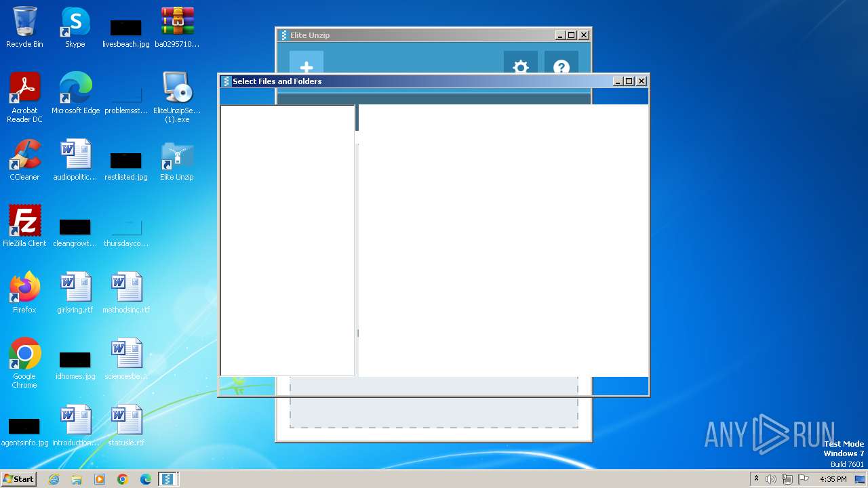Open the agentsinfo.jpg file
Image resolution: width=868 pixels, height=488 pixels.
click(x=24, y=432)
